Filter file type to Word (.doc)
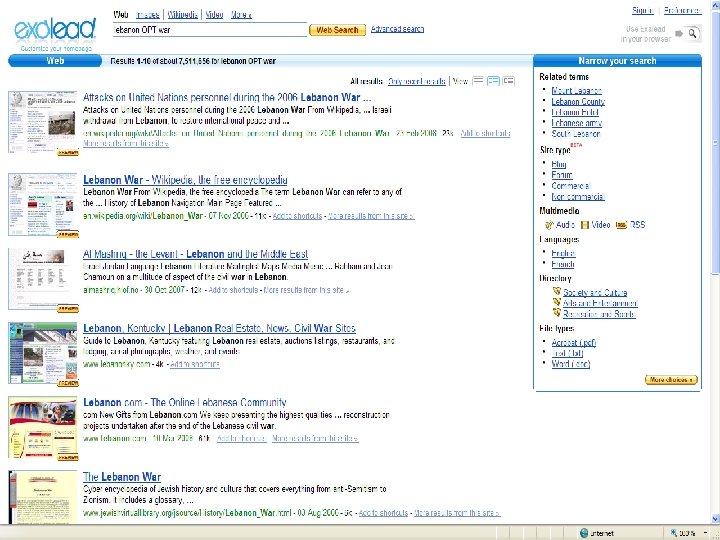The image size is (720, 540). click(570, 364)
